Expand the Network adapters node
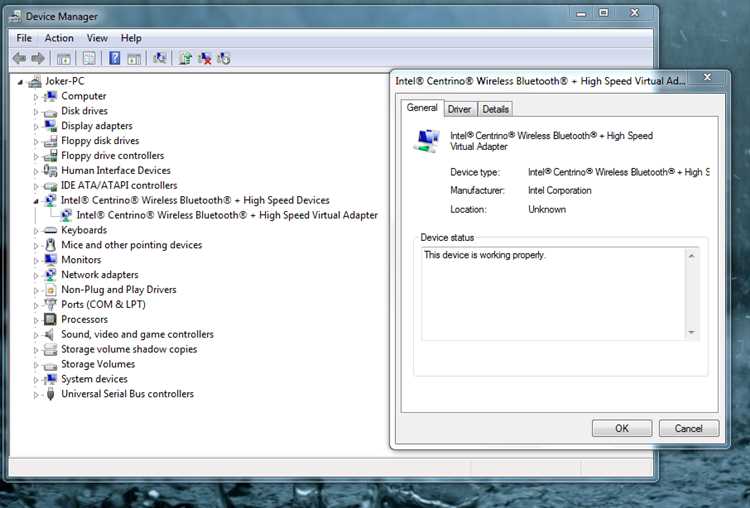 [36, 276]
